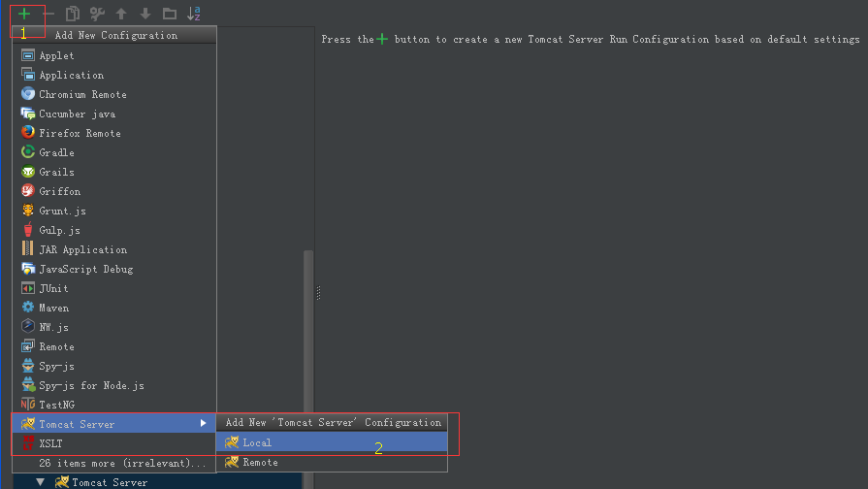Click the vertical scrollbar of the configuration list
The height and width of the screenshot is (489, 868).
[308, 370]
